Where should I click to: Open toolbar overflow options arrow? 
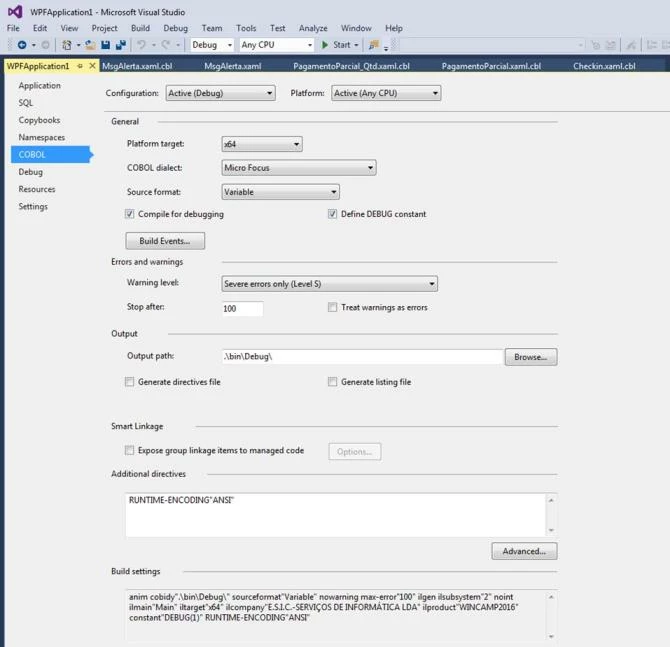coord(386,48)
